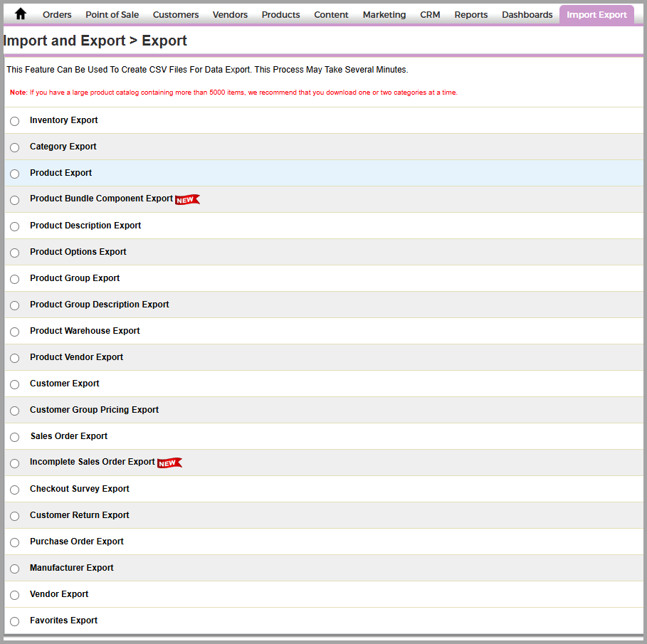Select Manufacturer Export radio button
Image resolution: width=647 pixels, height=644 pixels.
point(14,569)
